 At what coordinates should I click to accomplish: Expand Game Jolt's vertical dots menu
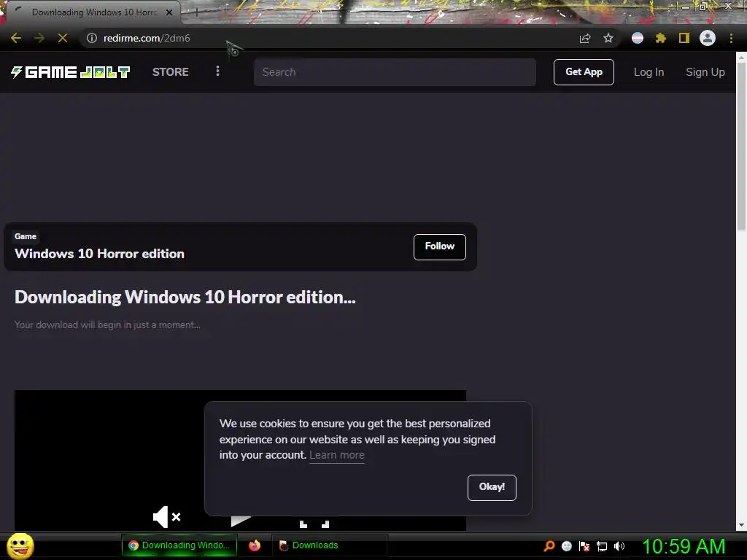coord(217,71)
